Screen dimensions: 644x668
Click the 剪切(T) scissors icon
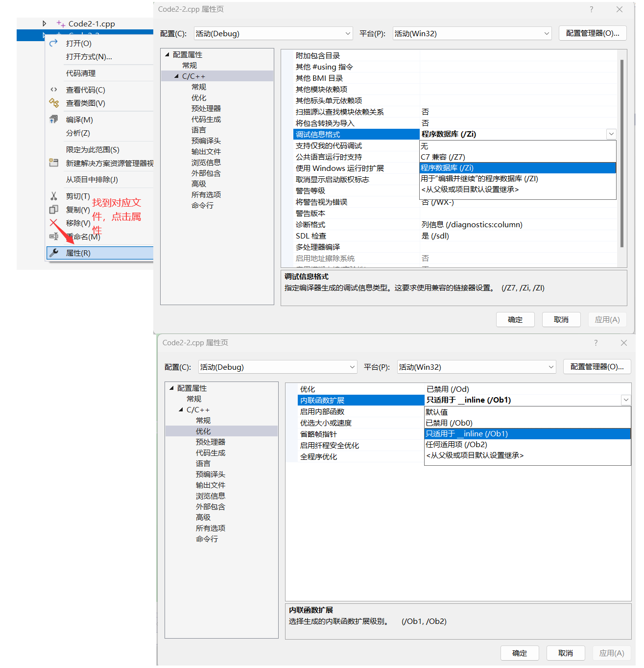tap(54, 196)
